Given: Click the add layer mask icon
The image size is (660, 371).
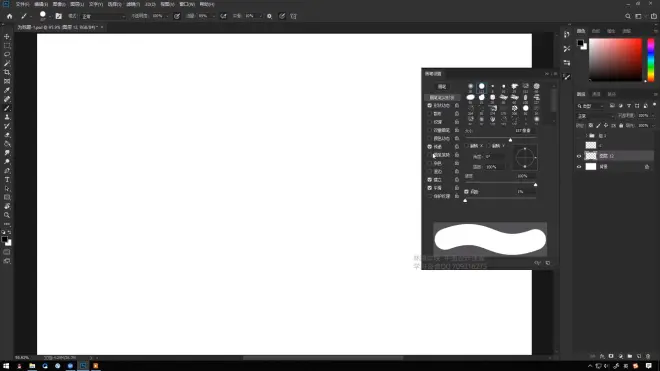Looking at the screenshot, I should pos(611,356).
